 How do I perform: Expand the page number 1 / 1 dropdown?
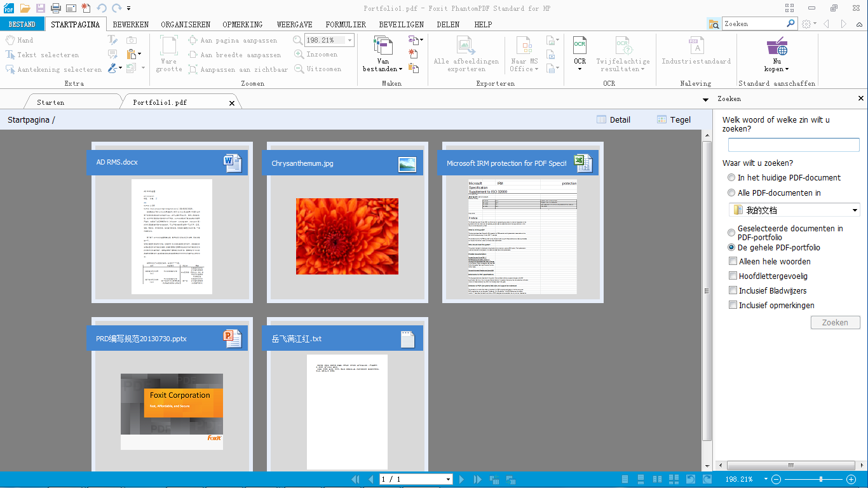(448, 480)
